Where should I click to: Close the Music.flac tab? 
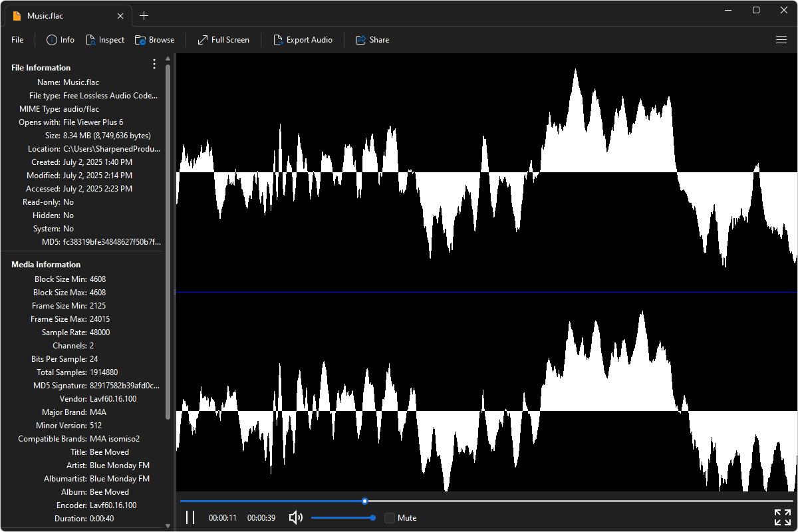[x=120, y=16]
